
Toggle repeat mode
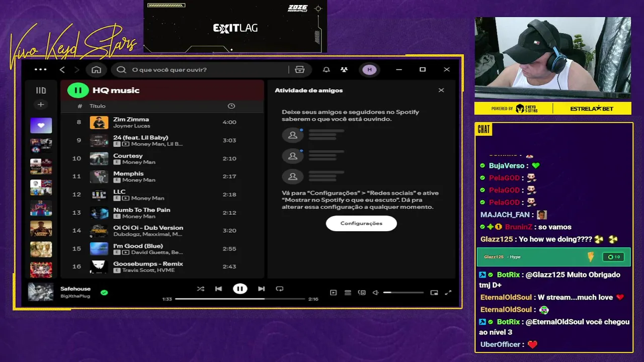point(280,289)
